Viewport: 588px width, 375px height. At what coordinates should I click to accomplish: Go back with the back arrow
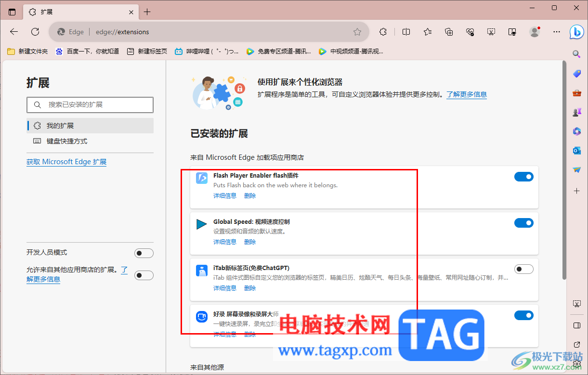click(14, 32)
